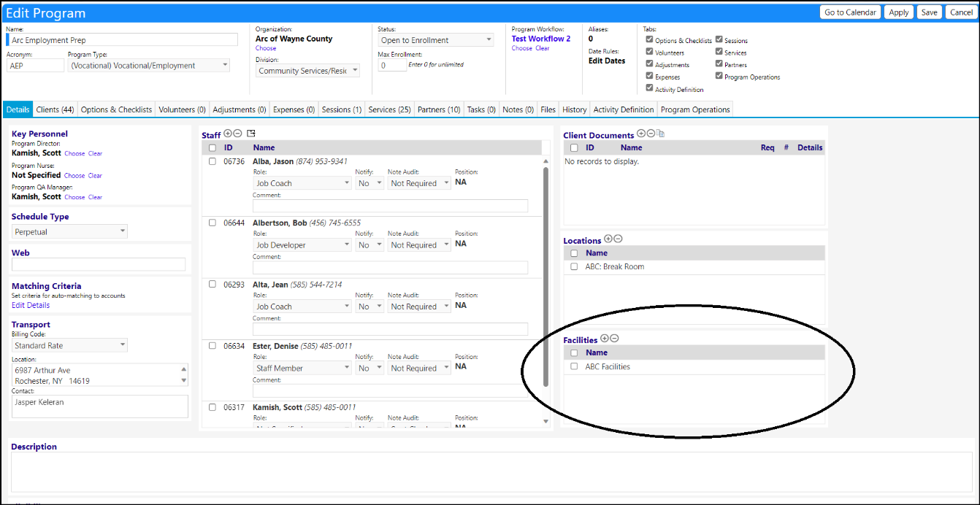The width and height of the screenshot is (980, 505).
Task: Add a staff member with the Staff plus icon
Action: coord(228,134)
